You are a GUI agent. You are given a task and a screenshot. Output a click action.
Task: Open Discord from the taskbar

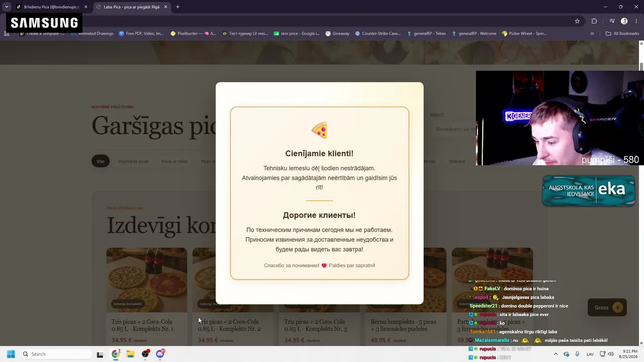click(x=160, y=354)
